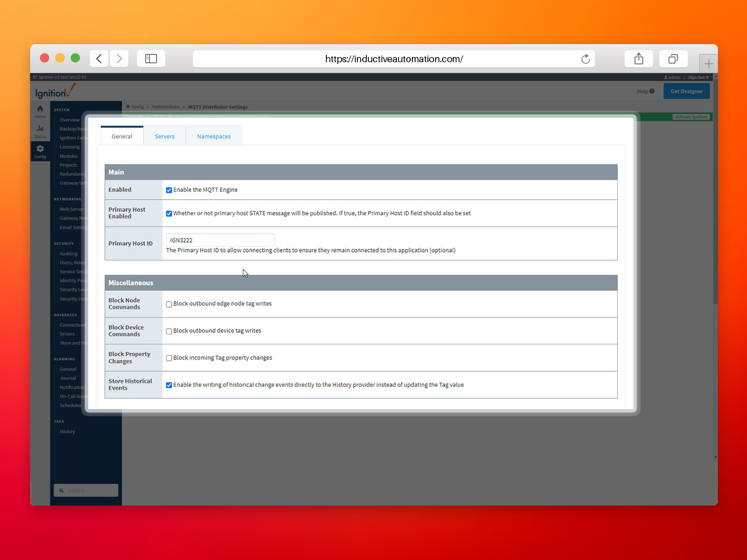747x560 pixels.
Task: Click the 'Miscellaneous' section header
Action: coord(361,283)
